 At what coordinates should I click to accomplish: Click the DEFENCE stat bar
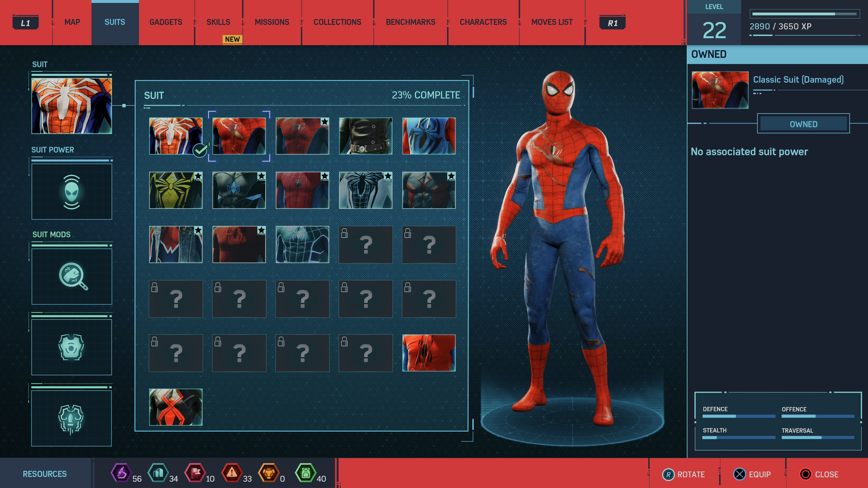tap(739, 416)
